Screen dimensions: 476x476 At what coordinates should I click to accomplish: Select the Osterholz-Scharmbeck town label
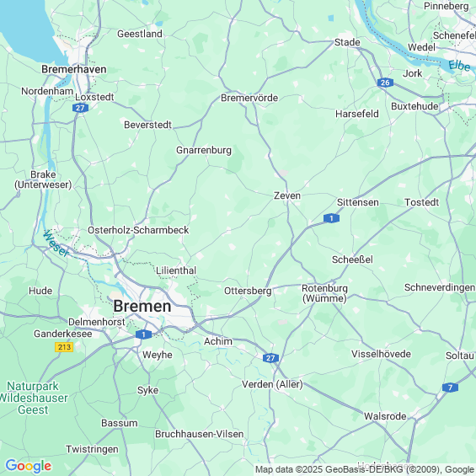point(138,230)
